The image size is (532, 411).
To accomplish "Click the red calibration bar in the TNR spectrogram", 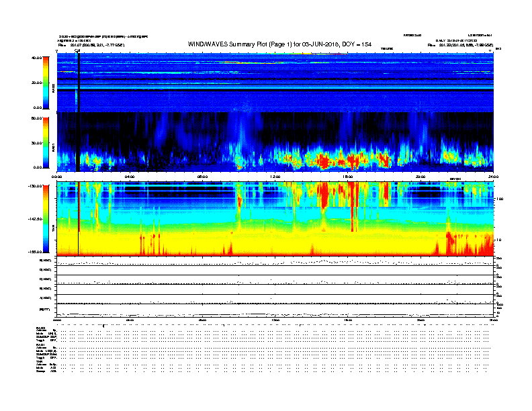I will pos(79,207).
